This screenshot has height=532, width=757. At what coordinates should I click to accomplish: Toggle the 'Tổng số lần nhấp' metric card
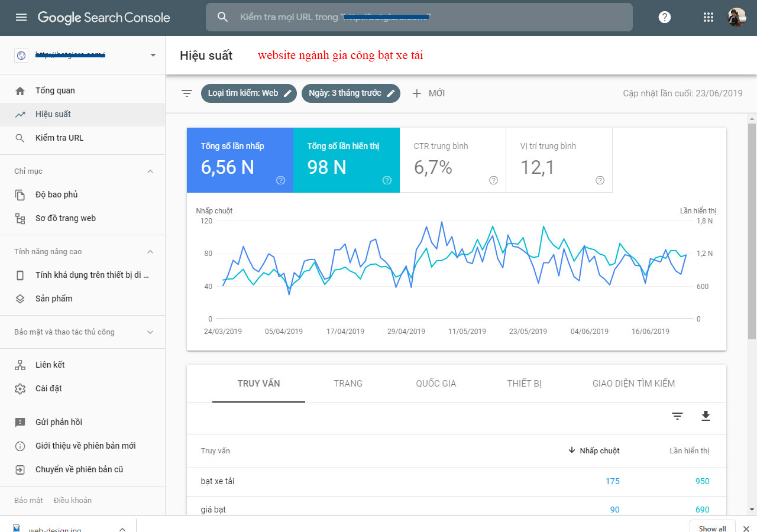(240, 160)
